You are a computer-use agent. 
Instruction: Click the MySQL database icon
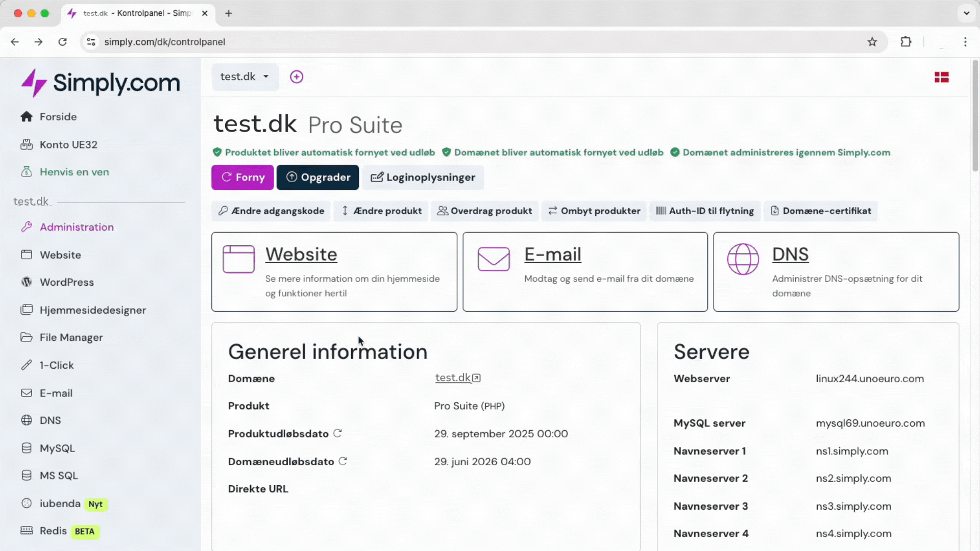27,448
